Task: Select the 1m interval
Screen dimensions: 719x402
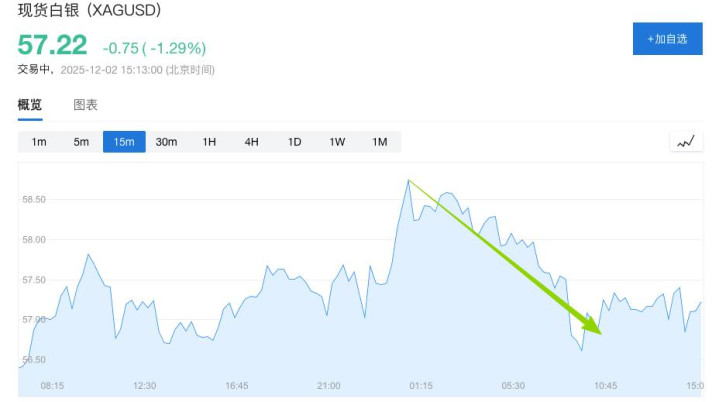Action: coord(39,142)
